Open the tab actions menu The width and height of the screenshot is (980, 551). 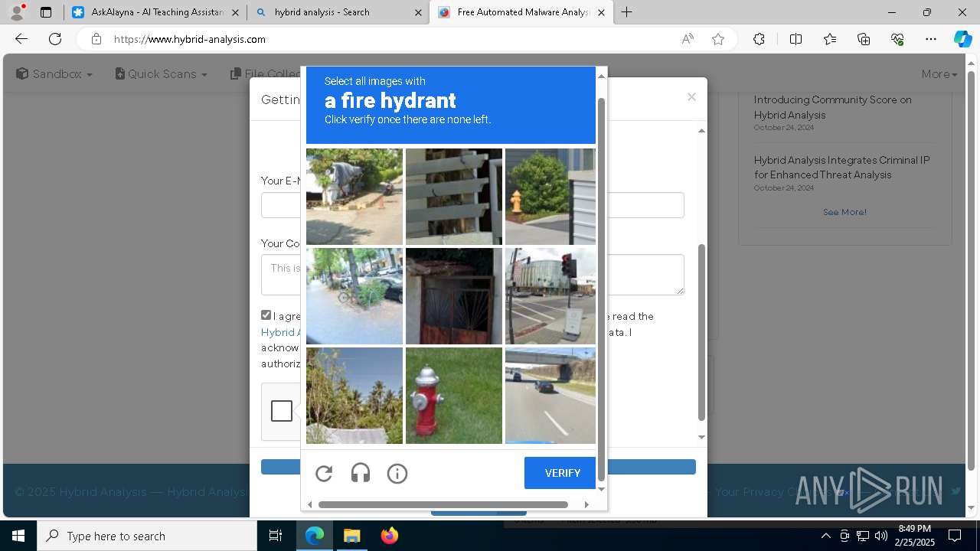point(46,12)
